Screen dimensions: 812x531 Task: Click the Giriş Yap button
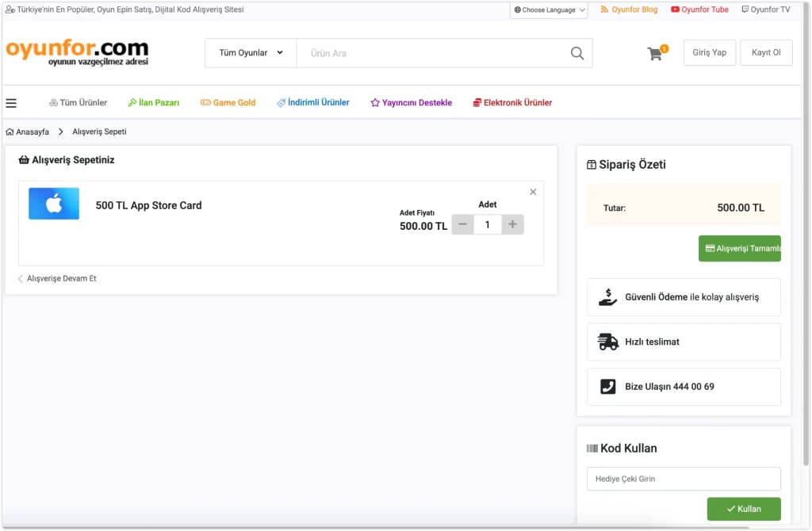click(x=710, y=52)
